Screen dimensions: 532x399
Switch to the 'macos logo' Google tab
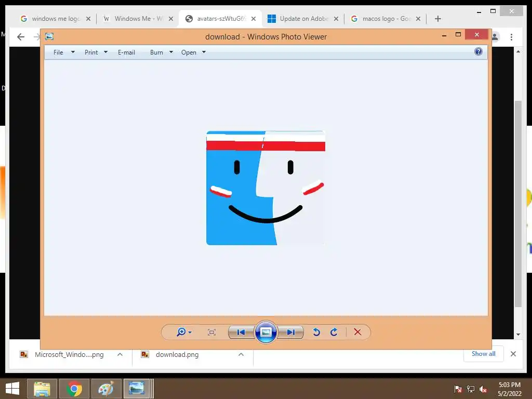[x=386, y=19]
